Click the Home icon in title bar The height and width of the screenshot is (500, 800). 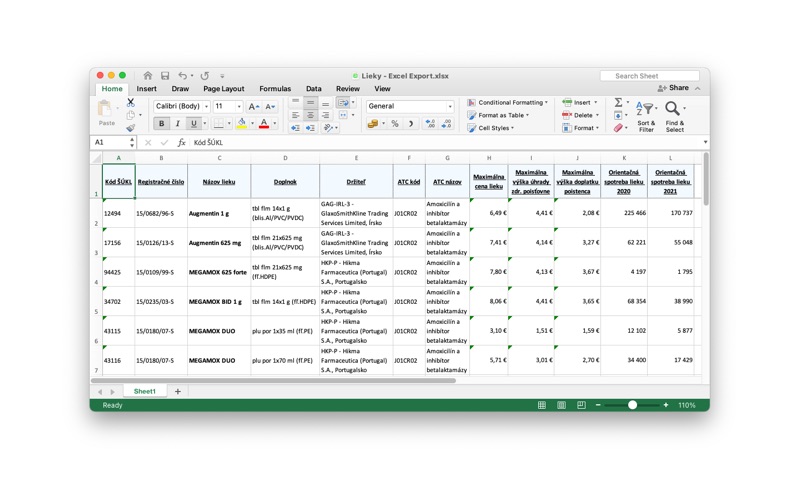coord(147,76)
